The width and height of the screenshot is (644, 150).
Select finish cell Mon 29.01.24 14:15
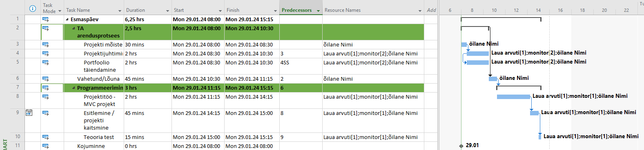click(x=252, y=100)
